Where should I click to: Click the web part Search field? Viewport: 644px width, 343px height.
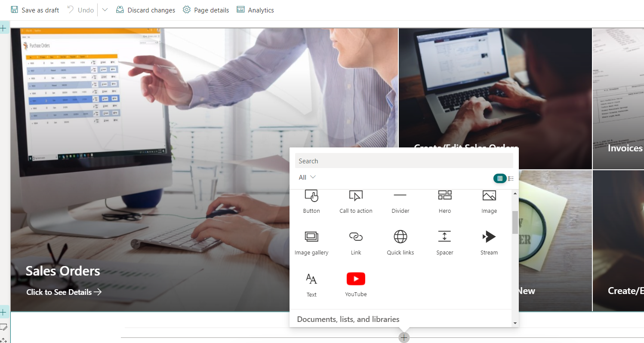(x=404, y=161)
